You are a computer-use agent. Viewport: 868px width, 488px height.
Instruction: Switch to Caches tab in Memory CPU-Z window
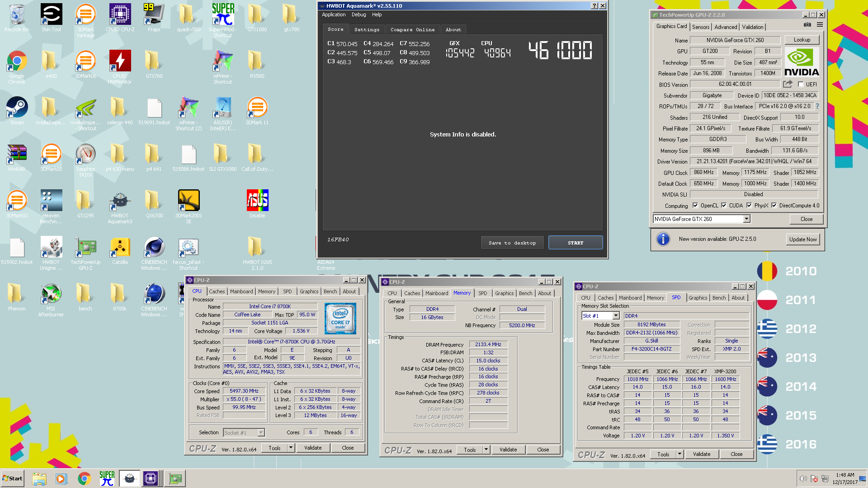pyautogui.click(x=412, y=293)
